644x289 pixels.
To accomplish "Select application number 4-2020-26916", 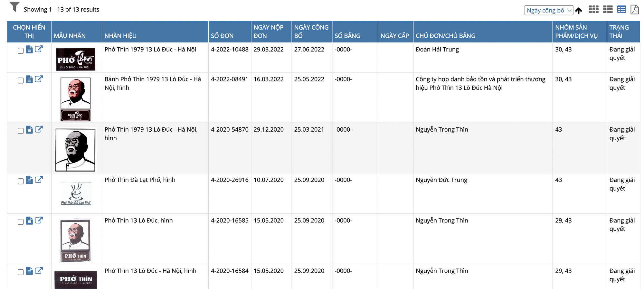I will pyautogui.click(x=230, y=180).
